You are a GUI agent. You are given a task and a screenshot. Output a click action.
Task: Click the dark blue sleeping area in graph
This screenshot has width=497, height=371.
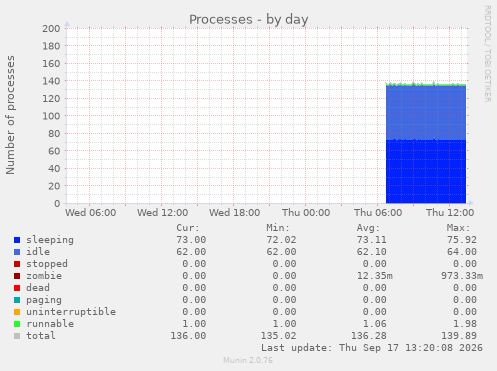click(x=426, y=172)
